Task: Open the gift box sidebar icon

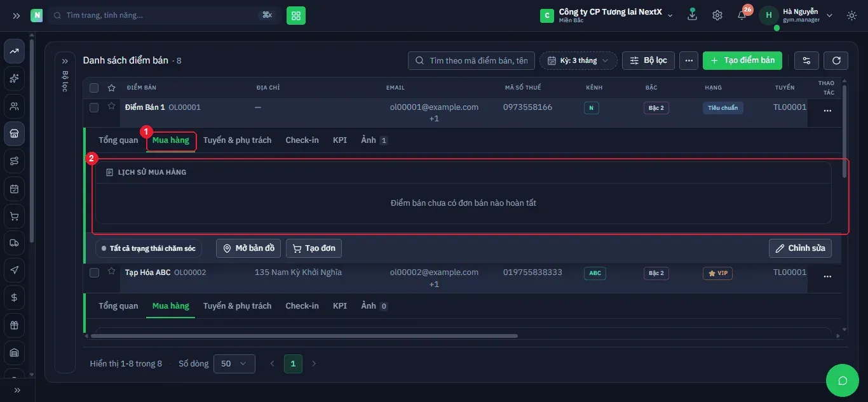Action: click(14, 325)
